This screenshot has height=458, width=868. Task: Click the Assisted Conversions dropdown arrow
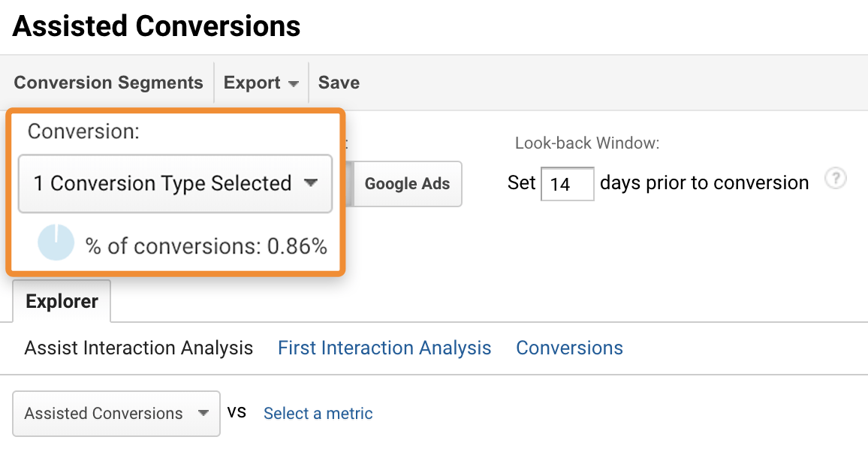[x=202, y=414]
